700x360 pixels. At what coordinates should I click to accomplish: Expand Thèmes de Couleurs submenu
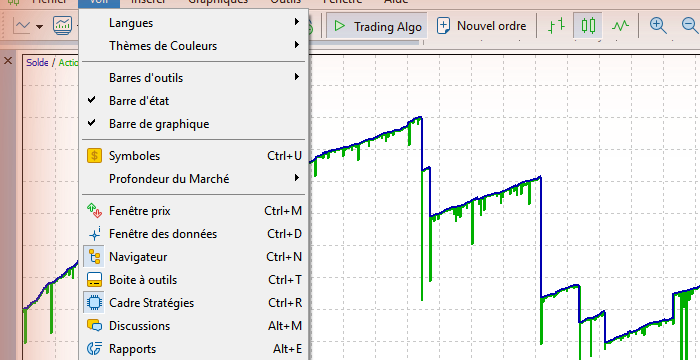coord(193,46)
